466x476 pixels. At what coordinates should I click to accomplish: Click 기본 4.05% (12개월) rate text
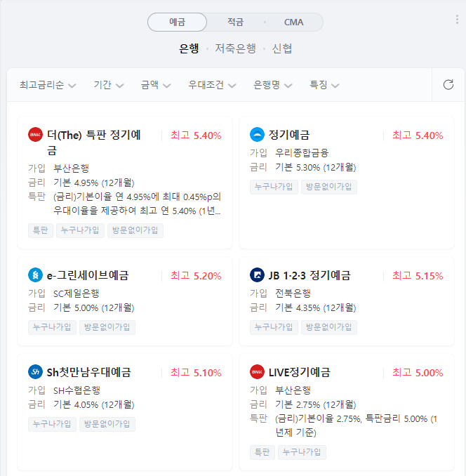pos(94,404)
